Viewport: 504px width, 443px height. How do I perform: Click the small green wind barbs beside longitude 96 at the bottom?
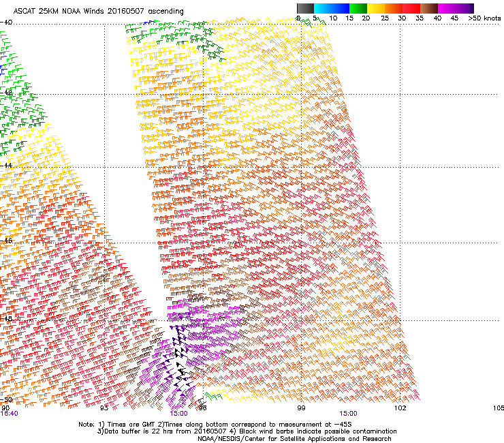pos(213,396)
